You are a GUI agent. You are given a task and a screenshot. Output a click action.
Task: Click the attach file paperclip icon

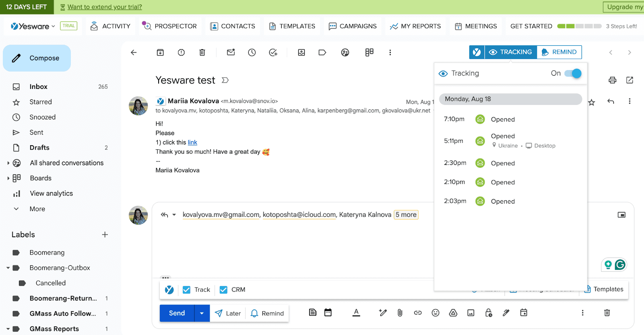(400, 312)
